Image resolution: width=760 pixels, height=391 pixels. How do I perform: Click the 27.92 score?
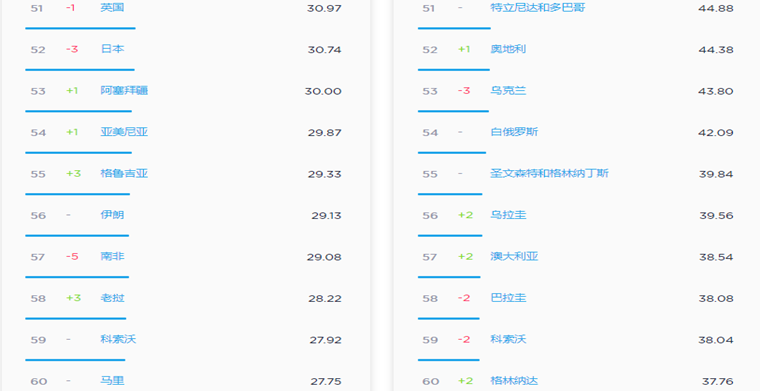tap(326, 340)
